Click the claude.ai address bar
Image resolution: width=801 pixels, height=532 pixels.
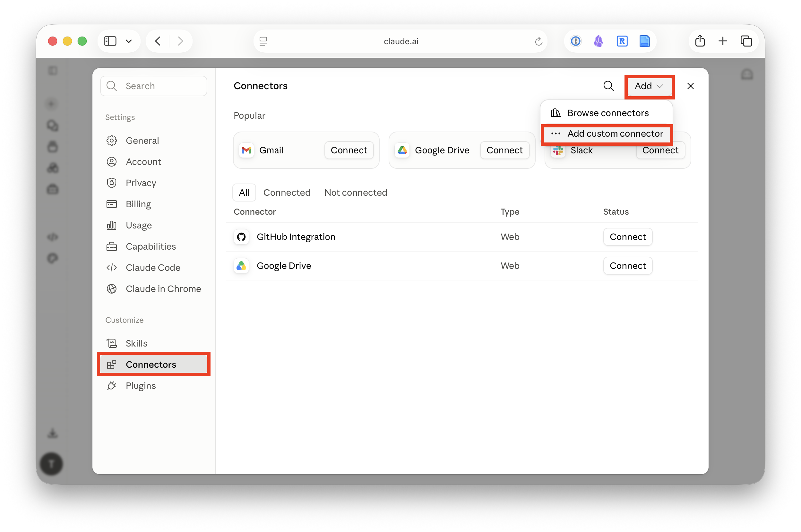[401, 41]
